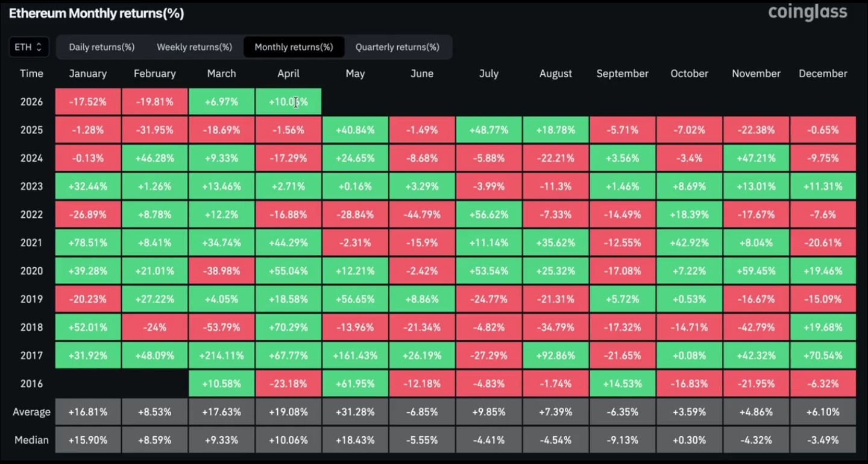The width and height of the screenshot is (868, 464).
Task: Click the -44.79% cell for June 2022
Action: coord(422,215)
